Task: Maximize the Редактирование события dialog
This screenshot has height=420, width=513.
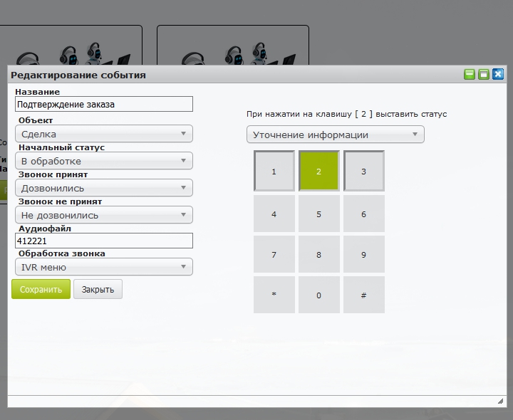Action: [x=484, y=74]
